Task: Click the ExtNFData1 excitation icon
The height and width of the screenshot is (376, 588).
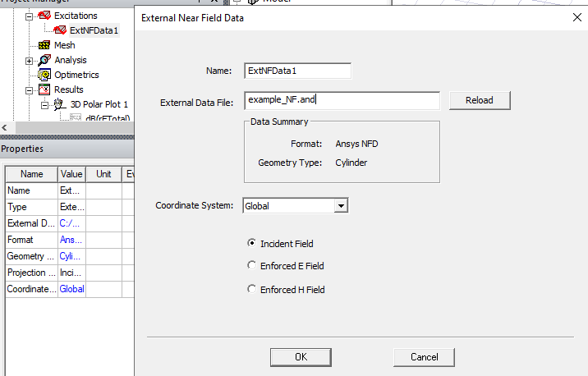Action: (x=60, y=30)
